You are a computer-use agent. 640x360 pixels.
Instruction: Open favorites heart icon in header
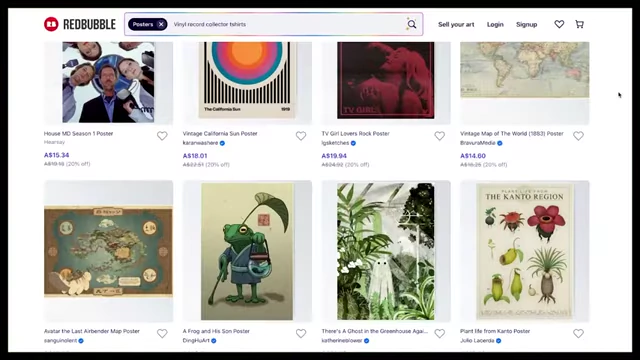[559, 24]
